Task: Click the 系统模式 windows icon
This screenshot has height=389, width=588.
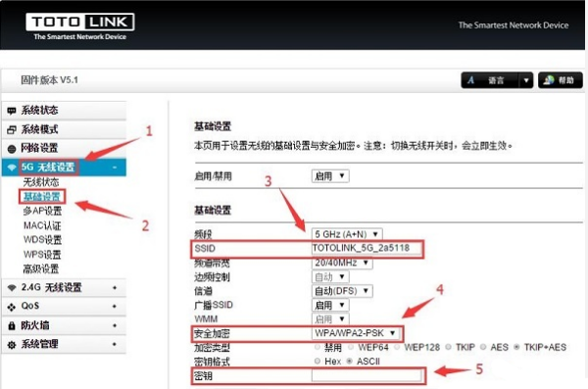Action: click(12, 129)
